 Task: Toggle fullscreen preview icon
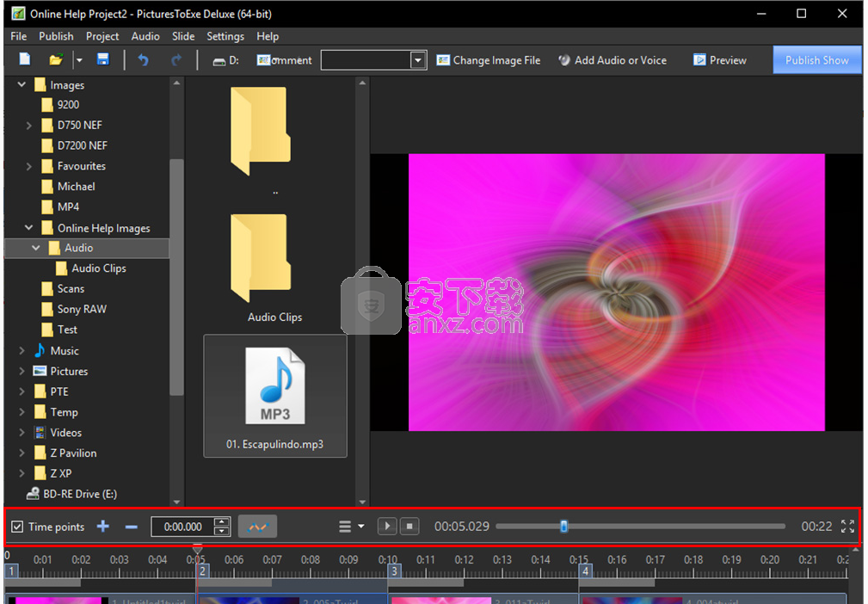point(847,526)
